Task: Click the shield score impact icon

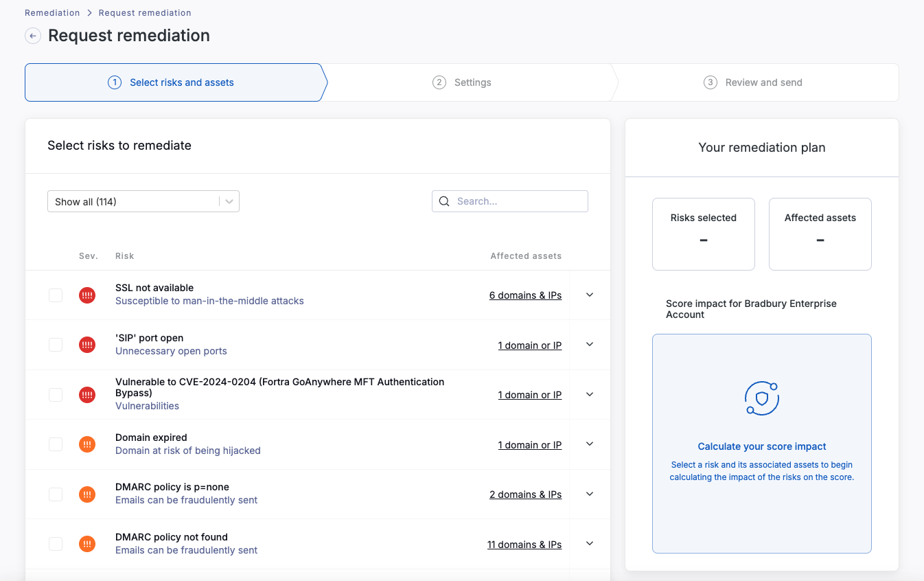Action: tap(762, 399)
